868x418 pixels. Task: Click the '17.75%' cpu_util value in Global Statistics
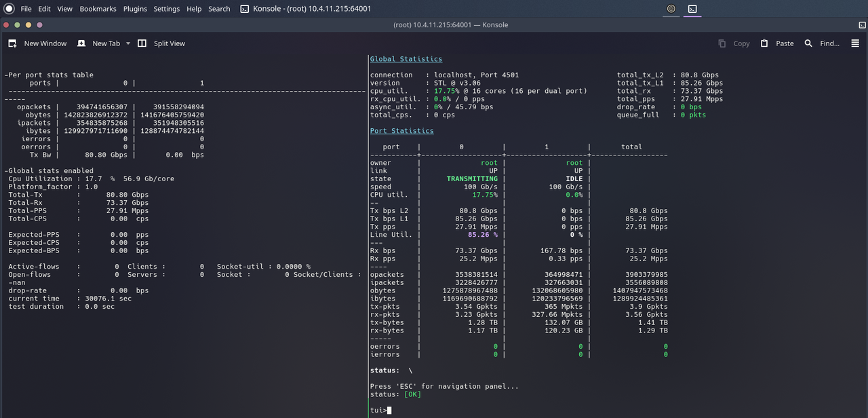[x=446, y=91]
